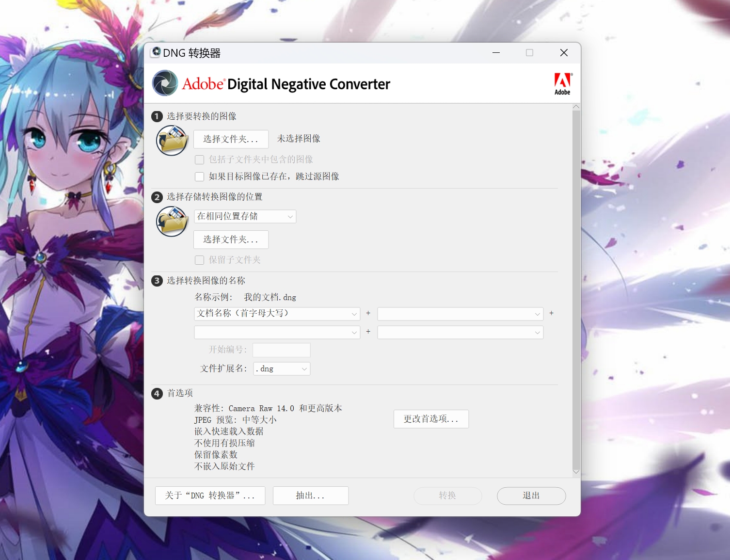Open the empty top-right naming dropdown
The height and width of the screenshot is (560, 730).
pos(460,314)
